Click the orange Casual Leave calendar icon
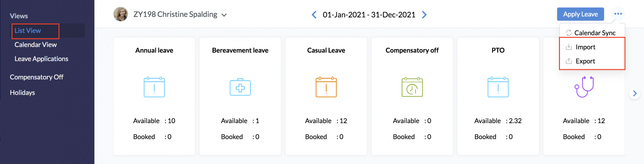The height and width of the screenshot is (164, 644). (326, 87)
